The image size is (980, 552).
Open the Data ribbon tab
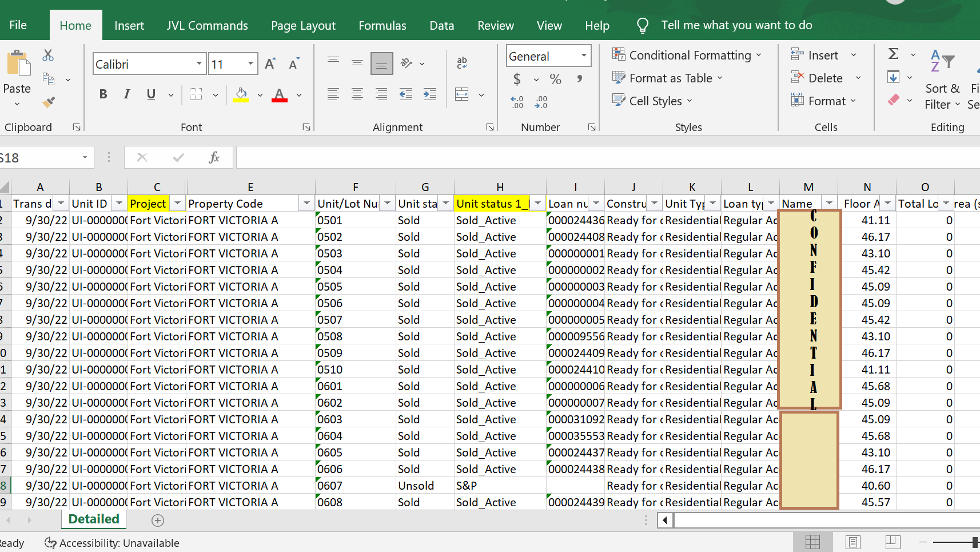point(442,26)
